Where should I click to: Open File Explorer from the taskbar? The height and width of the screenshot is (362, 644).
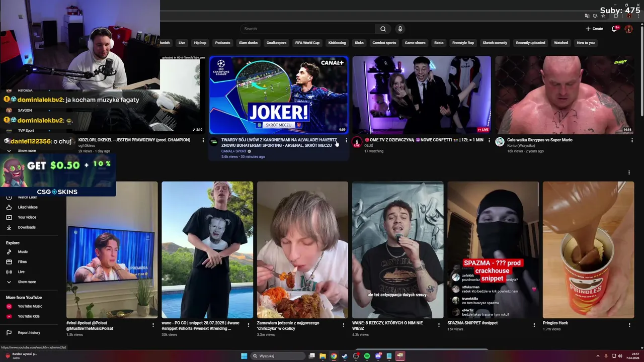[323, 356]
